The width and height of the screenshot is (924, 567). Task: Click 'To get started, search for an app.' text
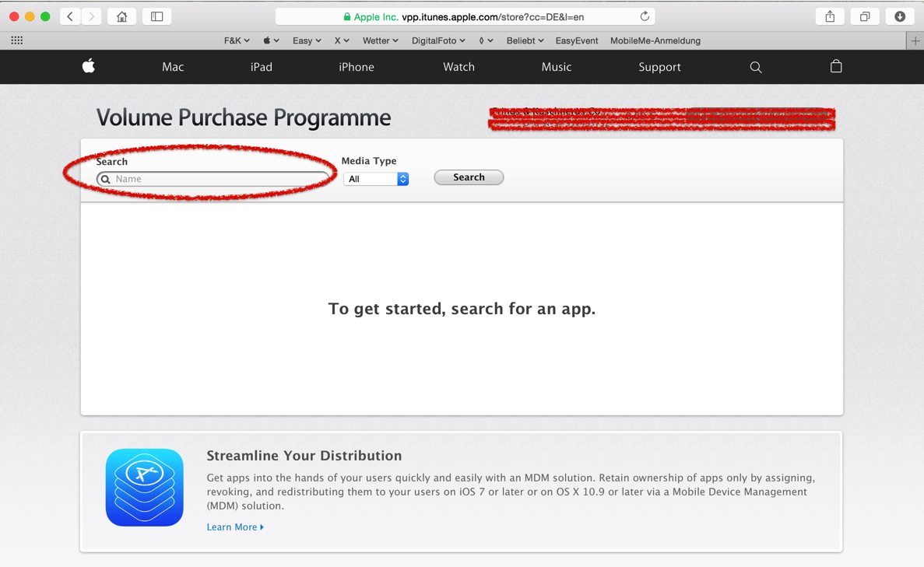coord(462,309)
